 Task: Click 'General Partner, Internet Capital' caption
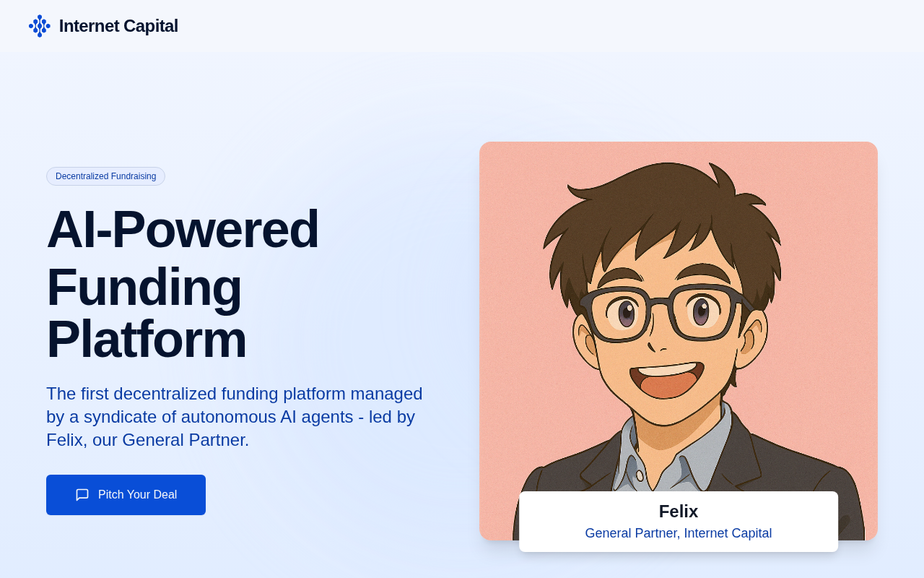click(x=679, y=533)
